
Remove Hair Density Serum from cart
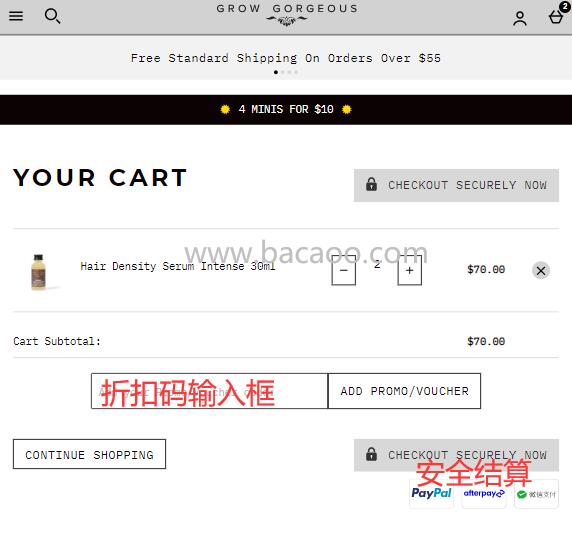[541, 270]
